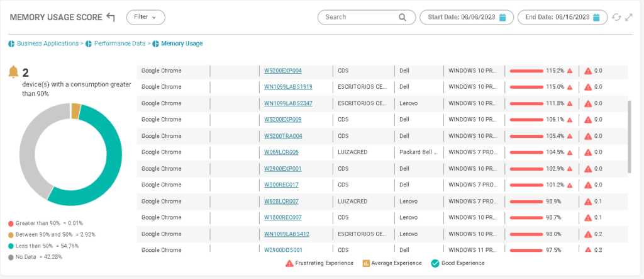Open the End Date calendar icon
The image size is (644, 279).
(x=596, y=18)
